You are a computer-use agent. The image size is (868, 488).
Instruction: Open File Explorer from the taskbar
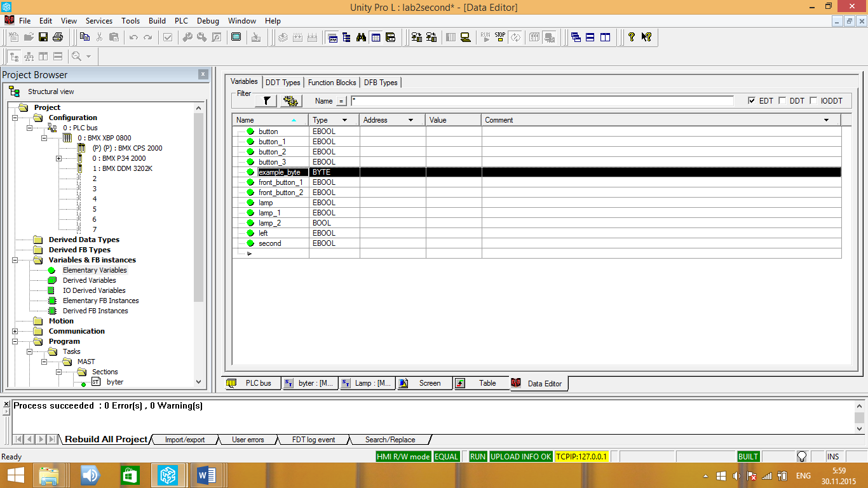coord(50,475)
